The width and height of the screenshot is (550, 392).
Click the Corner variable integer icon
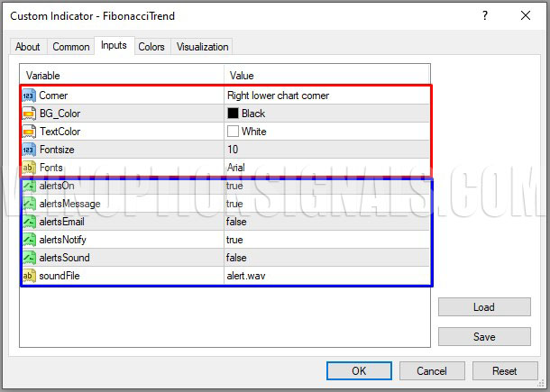(x=29, y=95)
